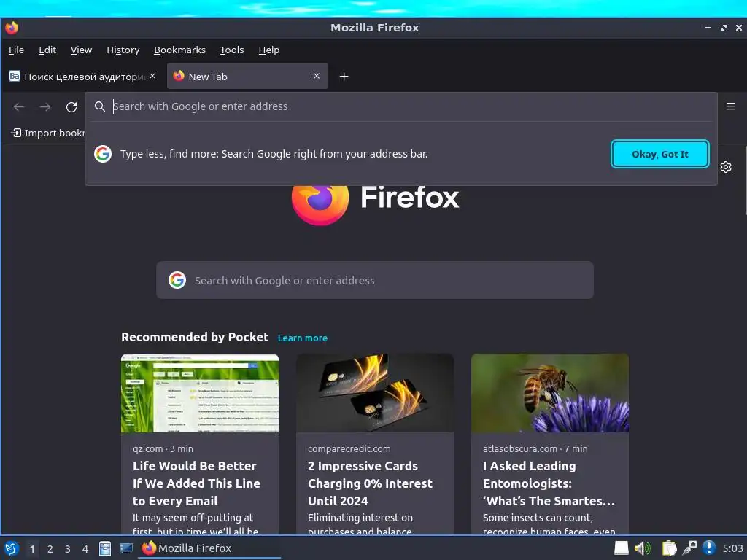
Task: Click the white square tray icon
Action: coord(622,548)
